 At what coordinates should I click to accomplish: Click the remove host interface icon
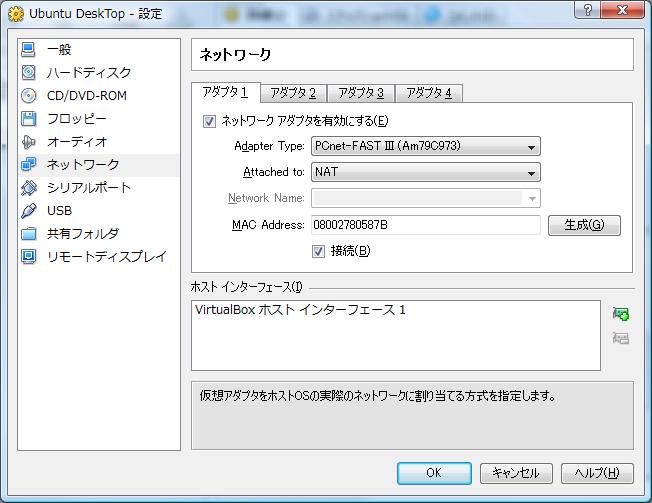[x=621, y=338]
